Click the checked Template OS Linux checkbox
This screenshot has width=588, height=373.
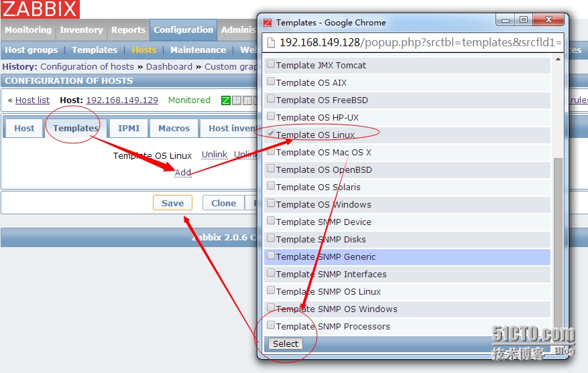click(271, 134)
